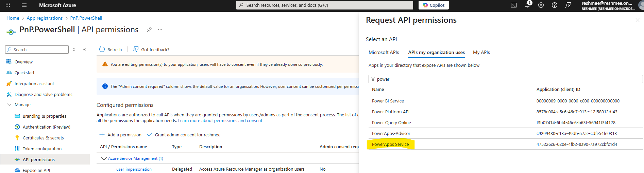This screenshot has width=644, height=173.
Task: Open the app launcher waffle icon
Action: [x=8, y=5]
